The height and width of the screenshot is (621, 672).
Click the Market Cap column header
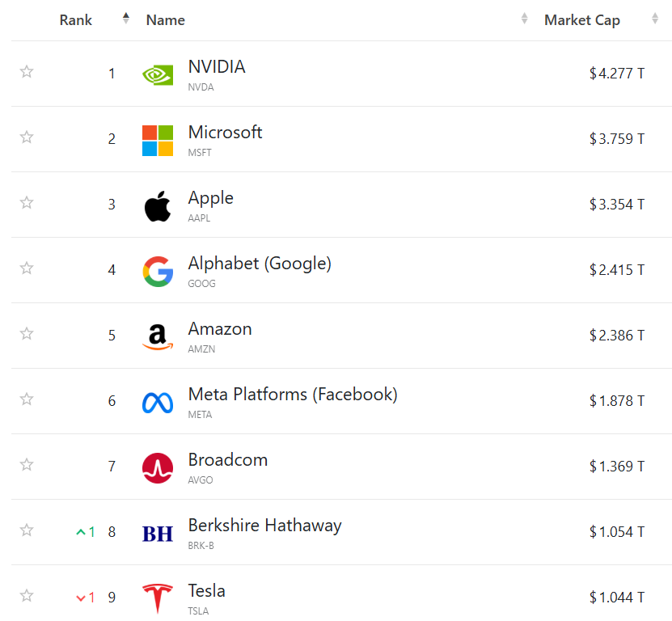click(x=582, y=20)
